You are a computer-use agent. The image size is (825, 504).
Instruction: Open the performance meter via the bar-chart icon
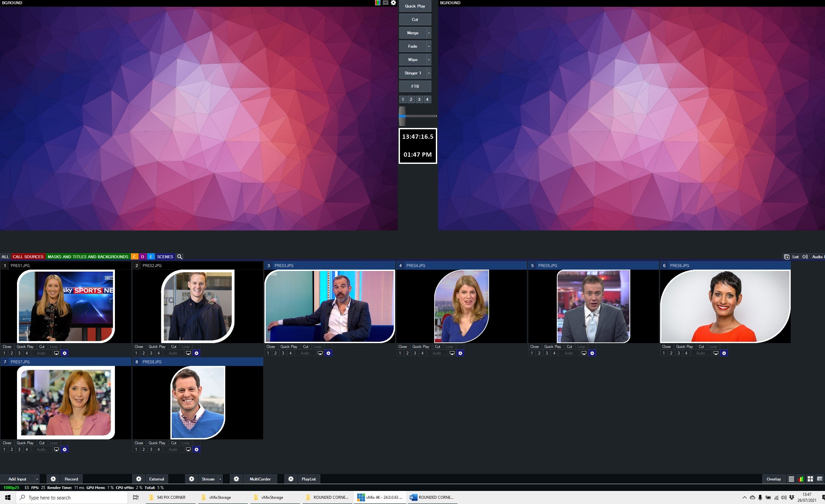click(801, 479)
